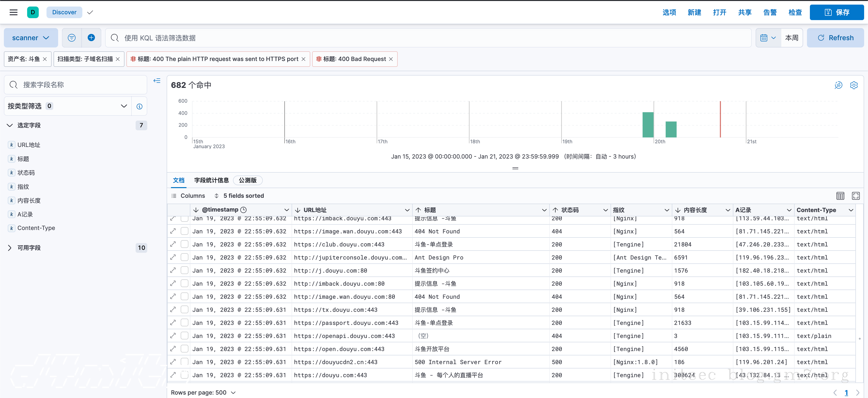Open the 检查 menu item
The height and width of the screenshot is (398, 868).
coord(795,12)
